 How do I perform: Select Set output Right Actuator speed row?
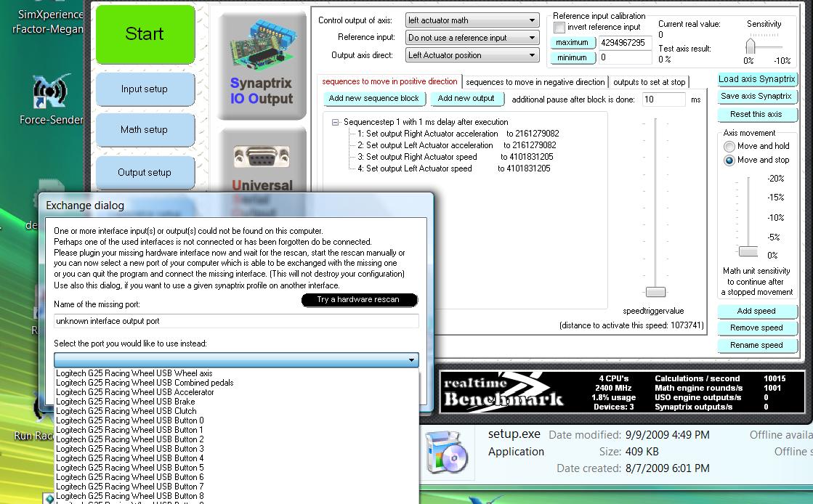(x=456, y=157)
